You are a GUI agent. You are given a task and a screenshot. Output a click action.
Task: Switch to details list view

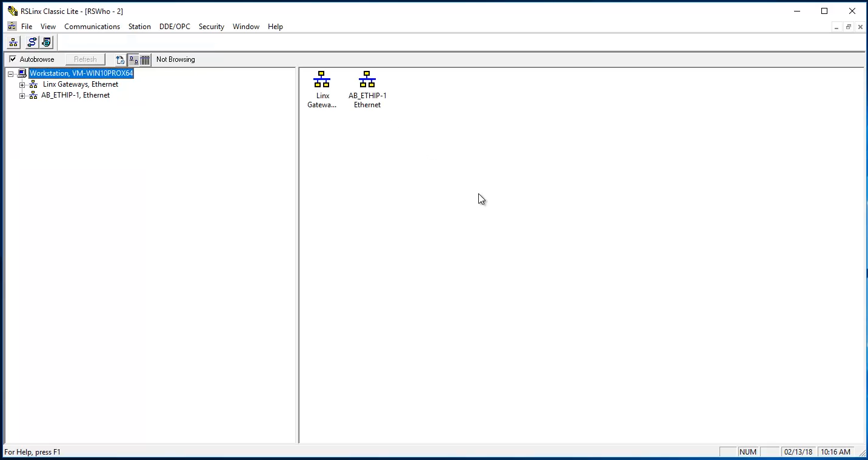tap(145, 59)
